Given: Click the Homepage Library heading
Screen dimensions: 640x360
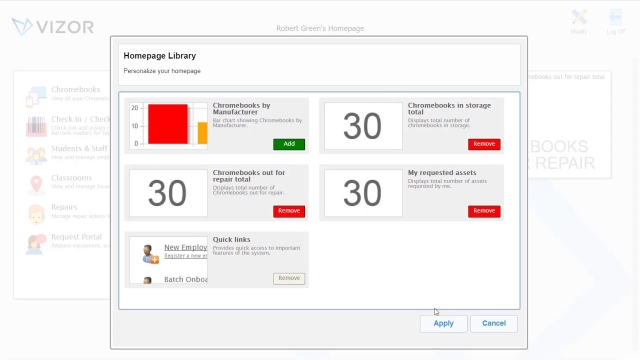Looking at the screenshot, I should click(x=160, y=56).
